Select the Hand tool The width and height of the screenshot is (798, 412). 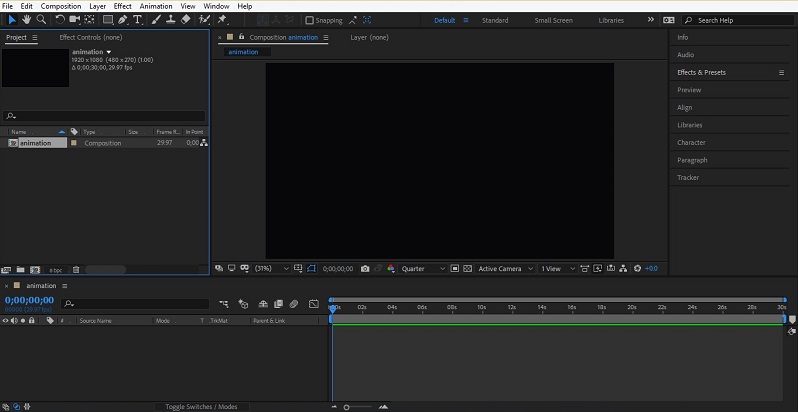tap(26, 19)
